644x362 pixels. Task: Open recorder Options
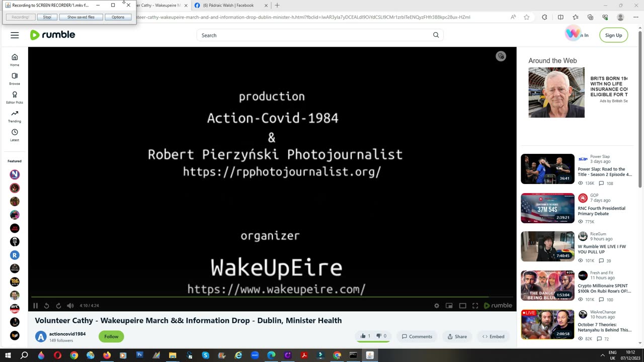pyautogui.click(x=118, y=17)
